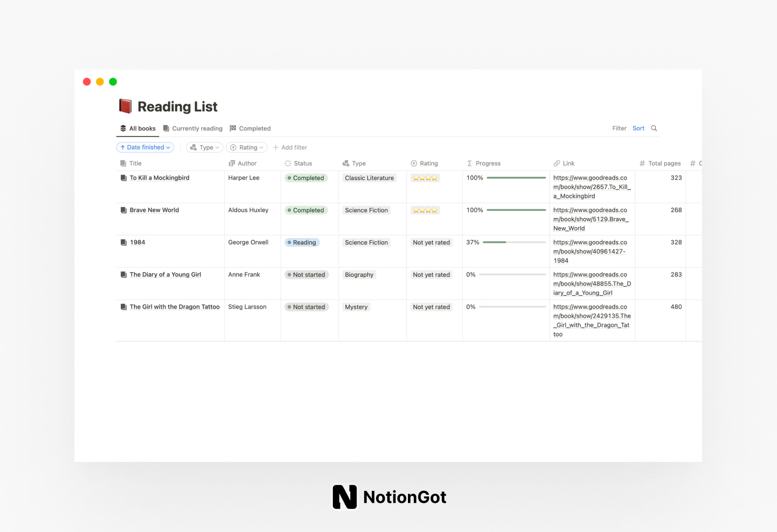777x532 pixels.
Task: Select the Completed status pill on Brave New World
Action: (306, 210)
